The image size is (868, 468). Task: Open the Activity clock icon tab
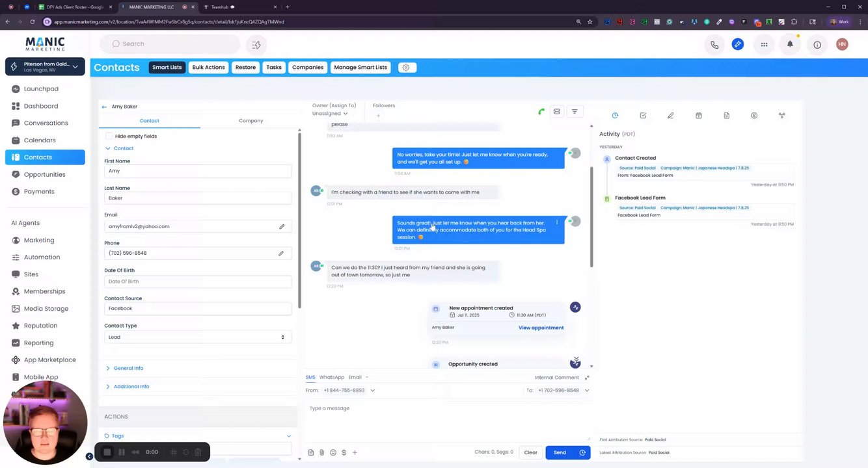click(x=615, y=116)
